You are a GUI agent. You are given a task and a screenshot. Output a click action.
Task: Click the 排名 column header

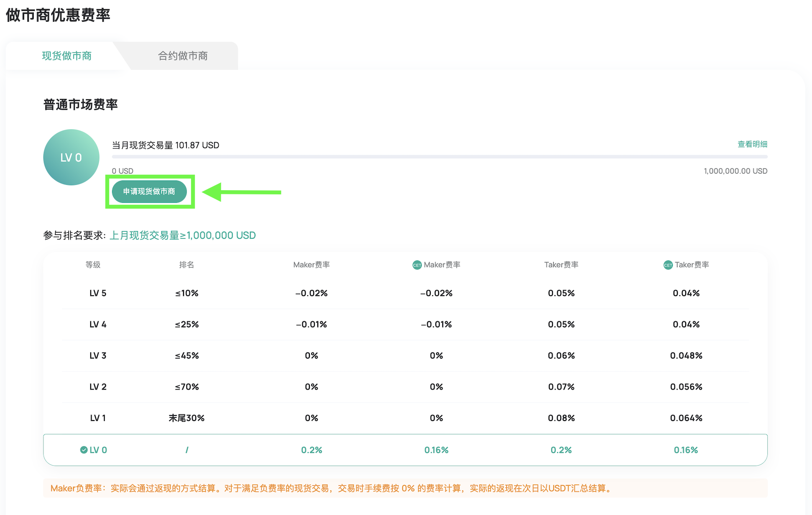coord(186,265)
